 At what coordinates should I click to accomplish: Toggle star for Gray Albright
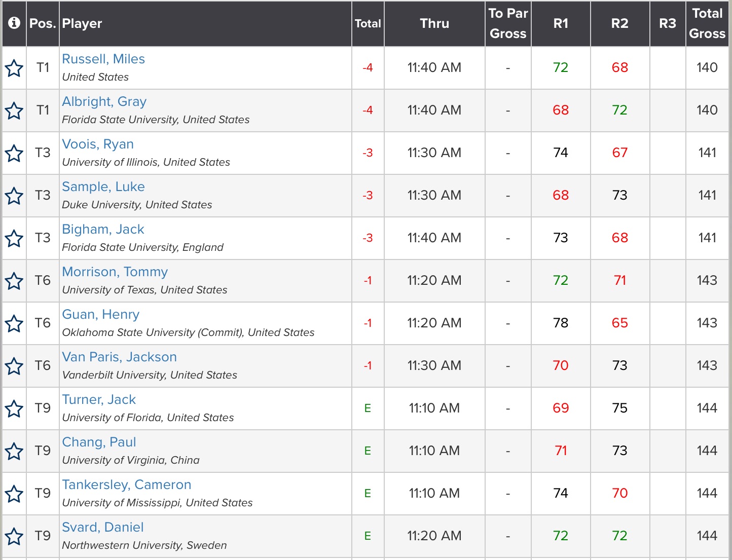point(14,111)
